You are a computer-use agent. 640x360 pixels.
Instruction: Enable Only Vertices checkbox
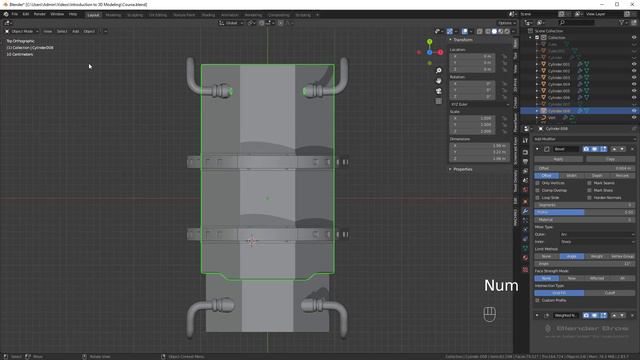coord(537,183)
